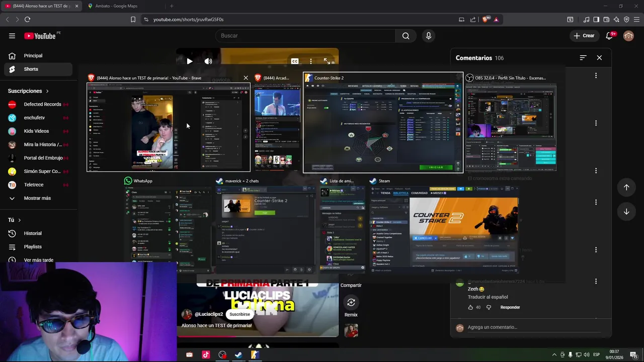Close the Comentarios panel
The height and width of the screenshot is (362, 644).
[599, 58]
